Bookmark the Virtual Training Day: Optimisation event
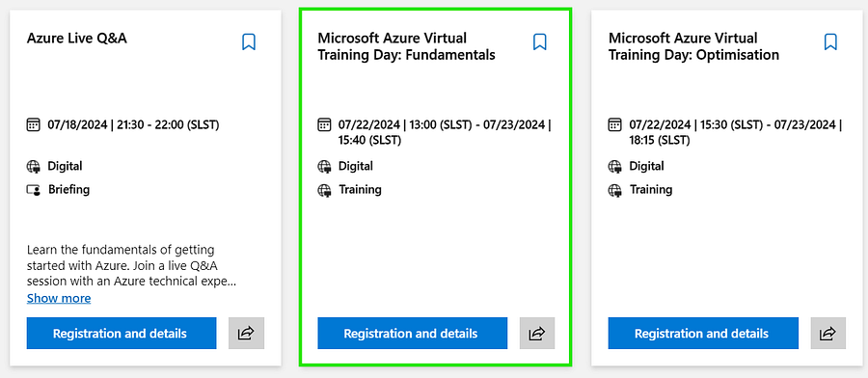 pyautogui.click(x=830, y=42)
